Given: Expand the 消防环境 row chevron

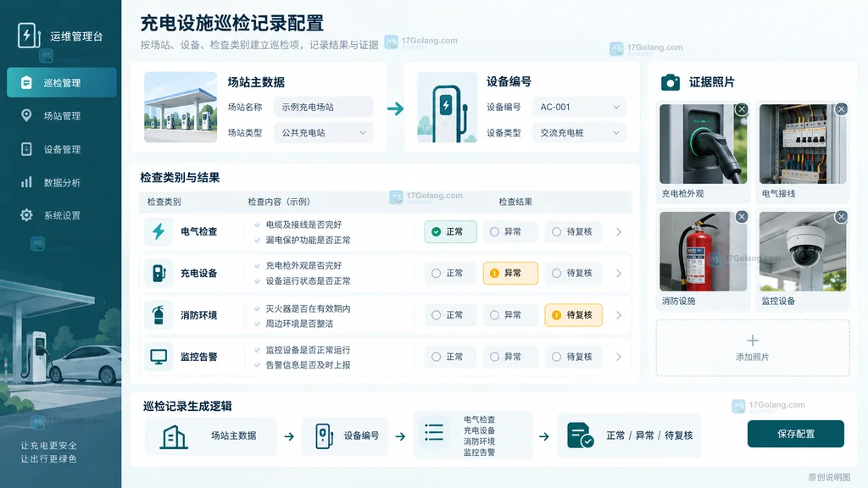Looking at the screenshot, I should 619,315.
